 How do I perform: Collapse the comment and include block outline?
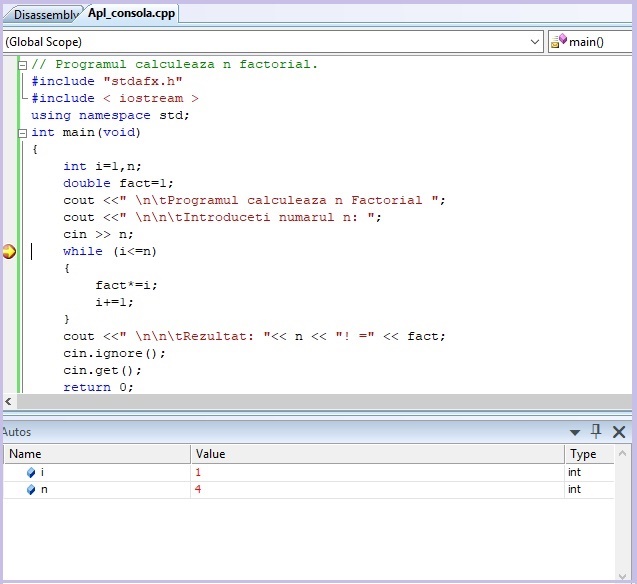[x=23, y=65]
